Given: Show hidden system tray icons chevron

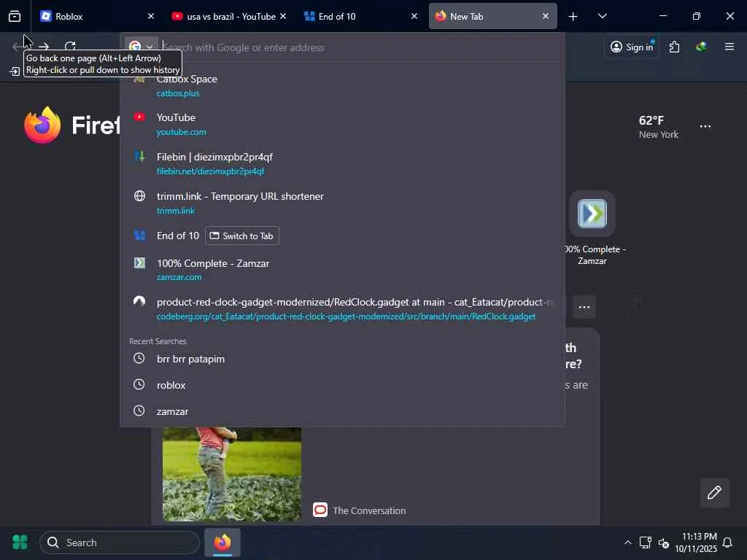Looking at the screenshot, I should pyautogui.click(x=628, y=542).
